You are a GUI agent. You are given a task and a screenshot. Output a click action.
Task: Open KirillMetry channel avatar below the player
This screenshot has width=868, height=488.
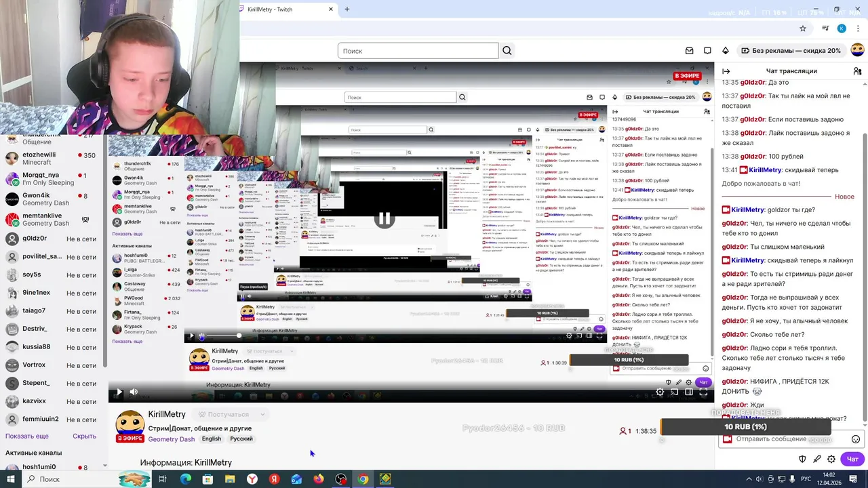tap(130, 424)
